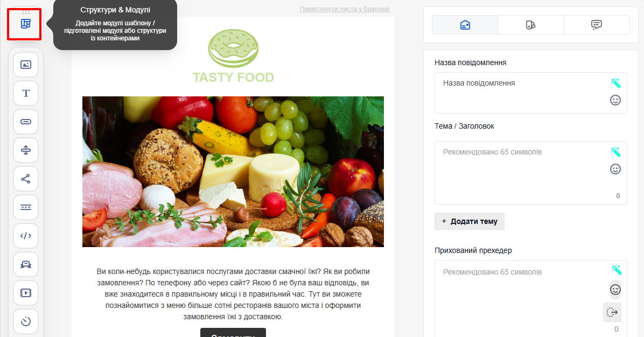The image size is (644, 337).
Task: Select the Video block icon
Action: tap(26, 293)
